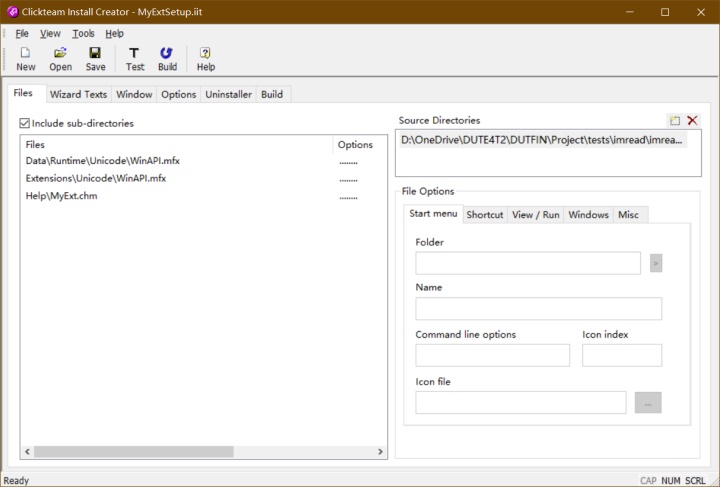Image resolution: width=720 pixels, height=487 pixels.
Task: Click the Name input field
Action: coord(538,309)
